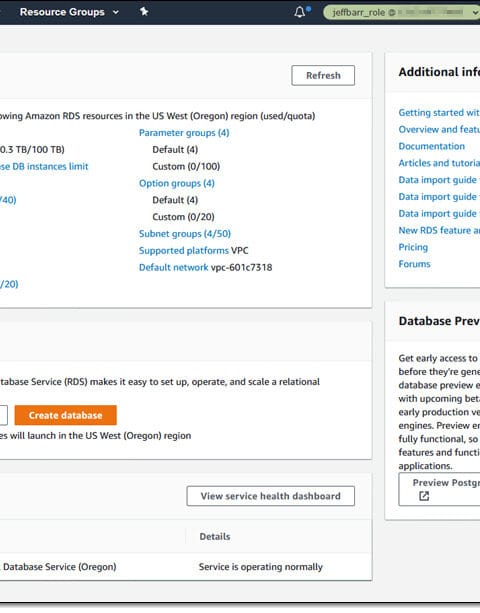Screen dimensions: 480x613
Task: Click View service health dashboard button
Action: [x=270, y=496]
